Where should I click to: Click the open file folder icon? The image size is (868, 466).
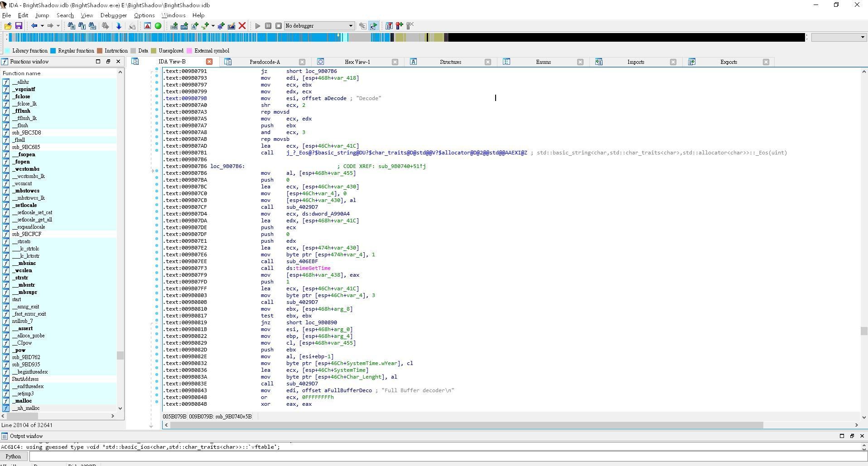(8, 26)
